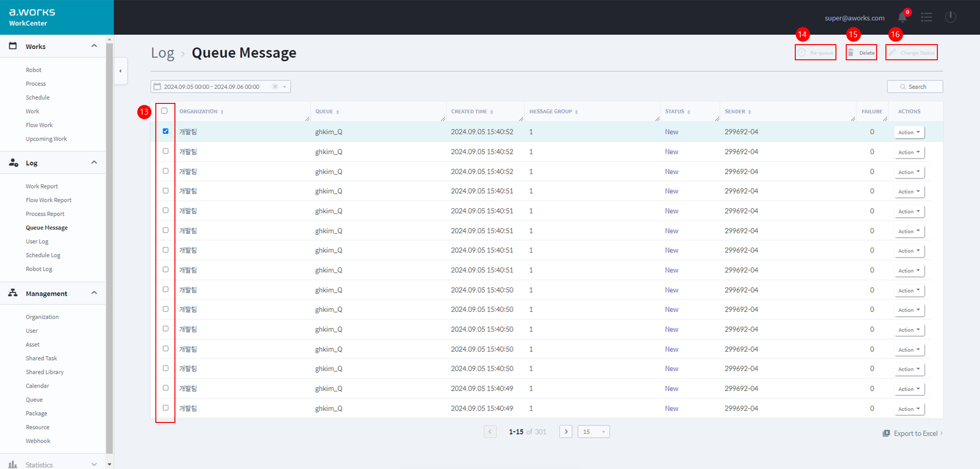980x469 pixels.
Task: Open the page size 15 dropdown
Action: [593, 432]
